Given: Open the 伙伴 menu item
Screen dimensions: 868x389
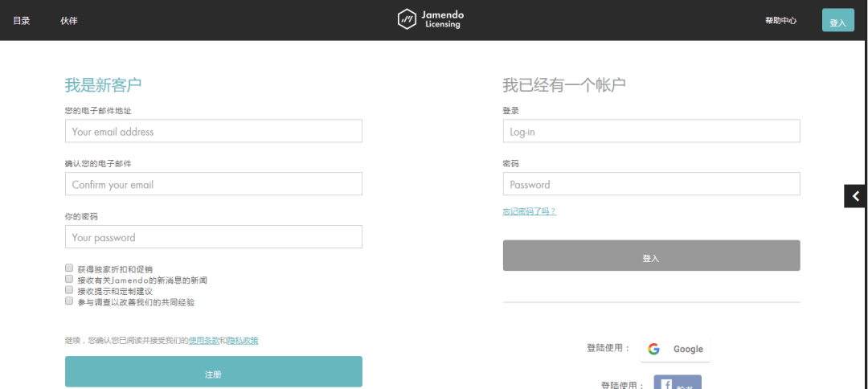Looking at the screenshot, I should [68, 21].
